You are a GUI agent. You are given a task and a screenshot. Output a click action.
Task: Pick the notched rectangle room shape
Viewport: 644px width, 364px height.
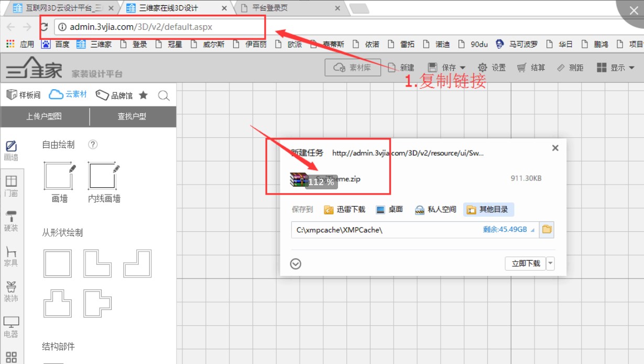tap(97, 303)
